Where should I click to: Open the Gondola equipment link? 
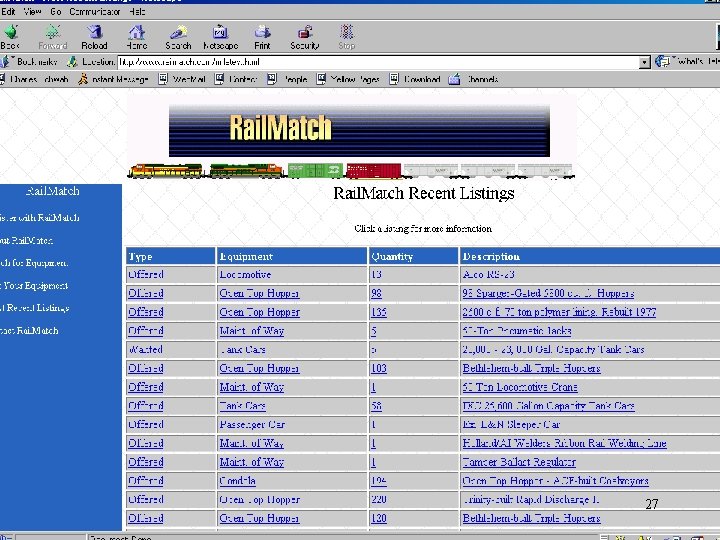pyautogui.click(x=237, y=481)
